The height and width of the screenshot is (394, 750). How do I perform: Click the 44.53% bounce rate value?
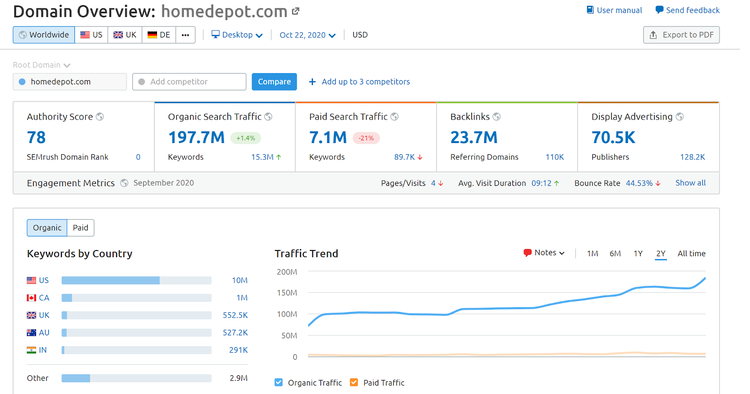[640, 183]
